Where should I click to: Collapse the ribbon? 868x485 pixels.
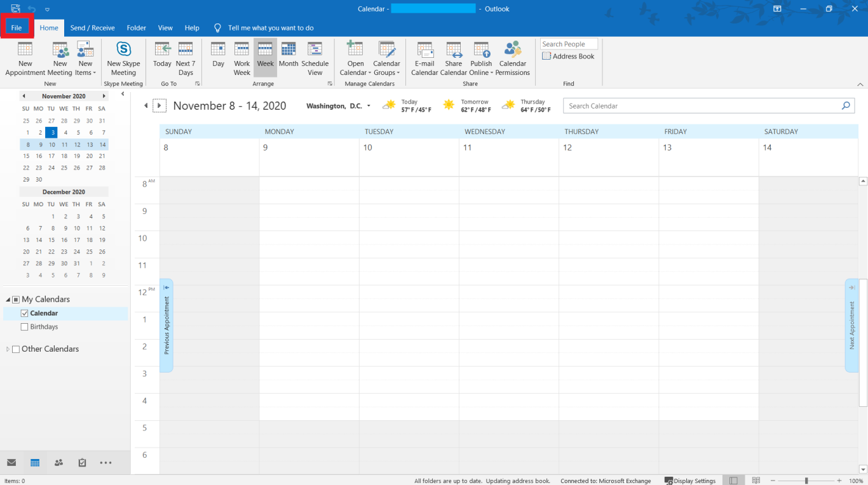click(860, 84)
